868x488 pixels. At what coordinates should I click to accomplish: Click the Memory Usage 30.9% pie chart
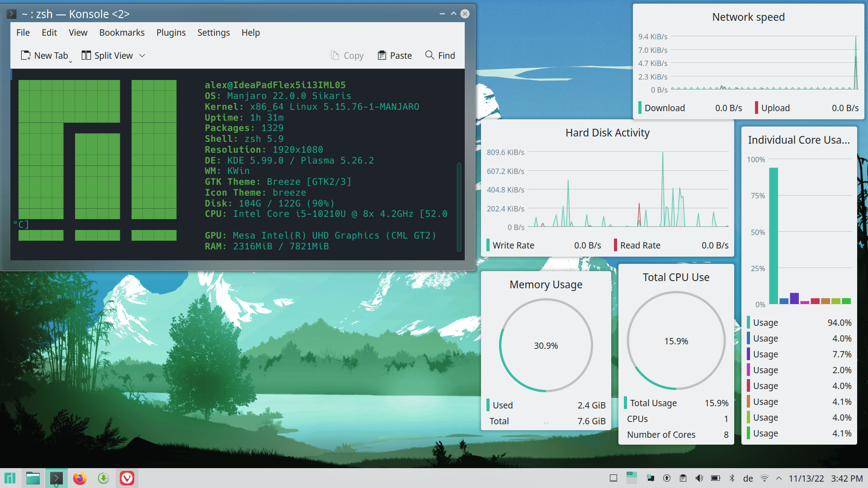(x=546, y=345)
